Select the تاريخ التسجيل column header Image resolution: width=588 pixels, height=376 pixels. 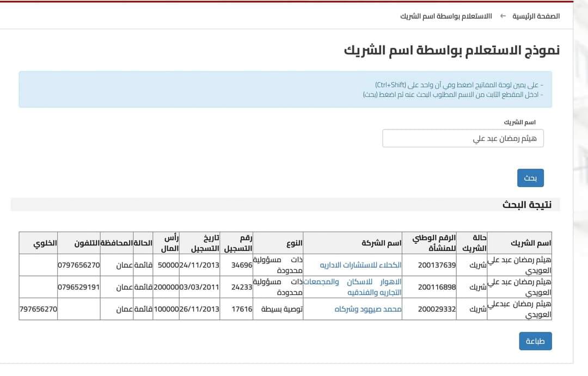[205, 243]
